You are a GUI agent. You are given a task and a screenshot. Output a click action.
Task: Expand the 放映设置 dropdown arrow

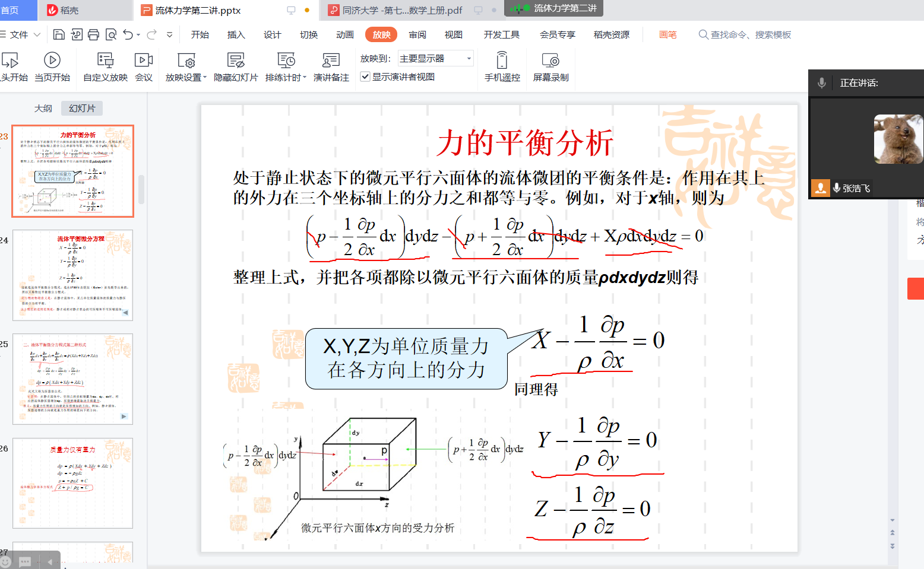(205, 78)
